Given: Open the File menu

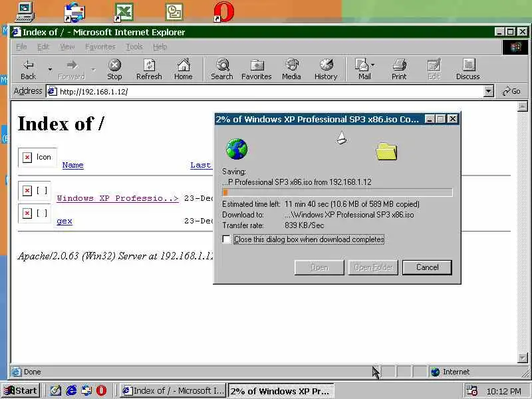Looking at the screenshot, I should [x=21, y=47].
